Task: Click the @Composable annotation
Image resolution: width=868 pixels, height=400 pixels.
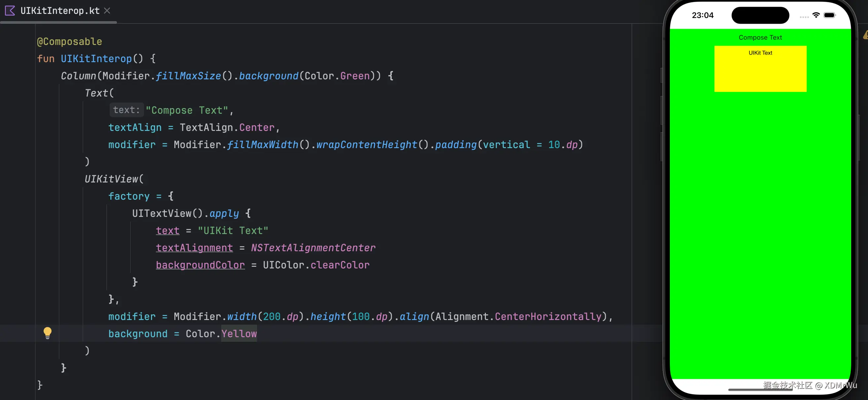Action: pyautogui.click(x=69, y=41)
